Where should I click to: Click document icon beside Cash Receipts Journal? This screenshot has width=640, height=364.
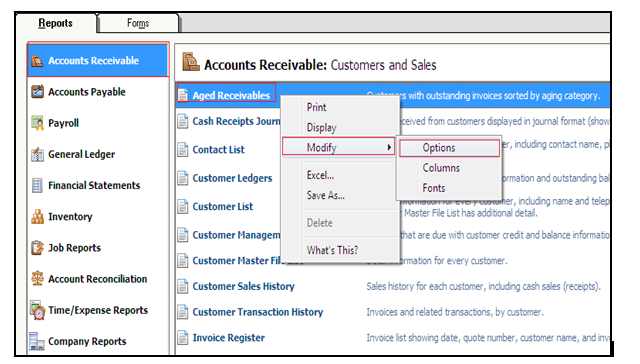[183, 121]
